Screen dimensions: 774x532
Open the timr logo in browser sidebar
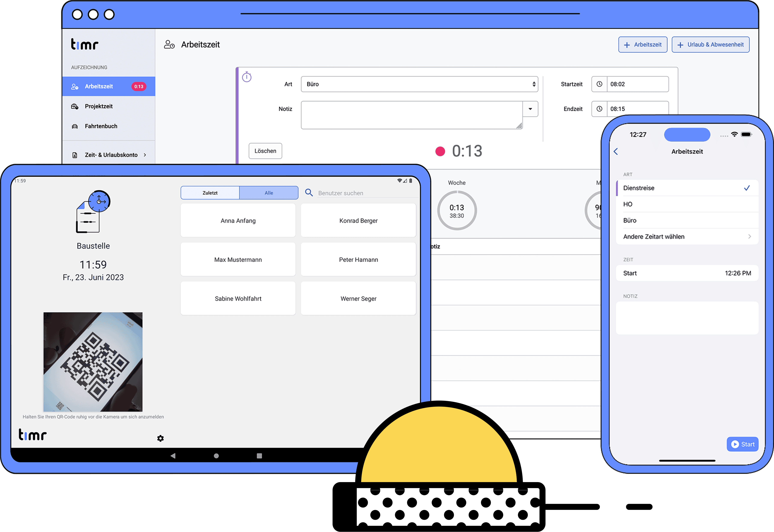pyautogui.click(x=85, y=44)
